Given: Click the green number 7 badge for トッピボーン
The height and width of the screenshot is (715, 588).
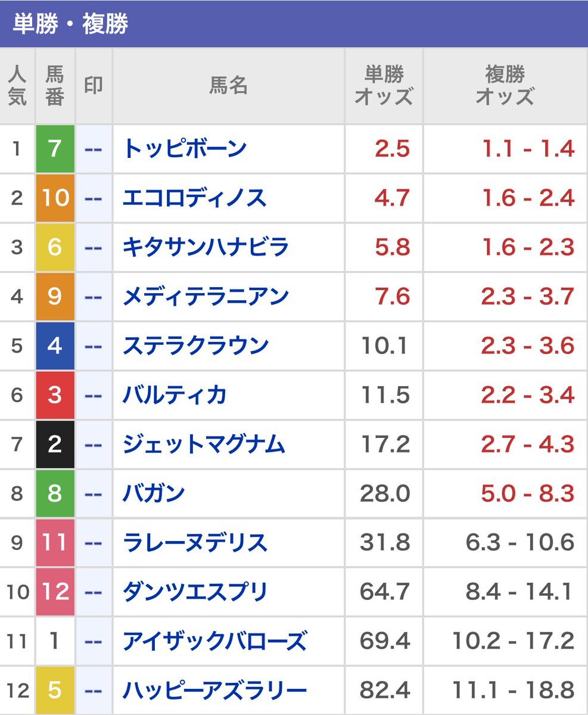Looking at the screenshot, I should (x=55, y=150).
